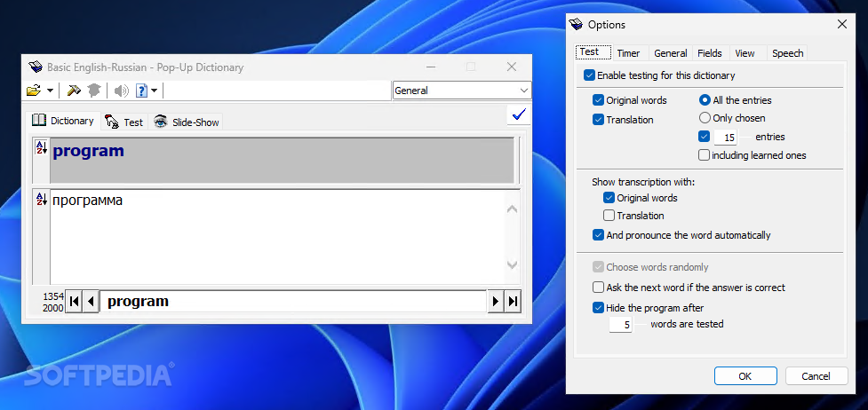Click the down arrow of translation scrollbar
Image resolution: width=868 pixels, height=410 pixels.
pyautogui.click(x=512, y=265)
